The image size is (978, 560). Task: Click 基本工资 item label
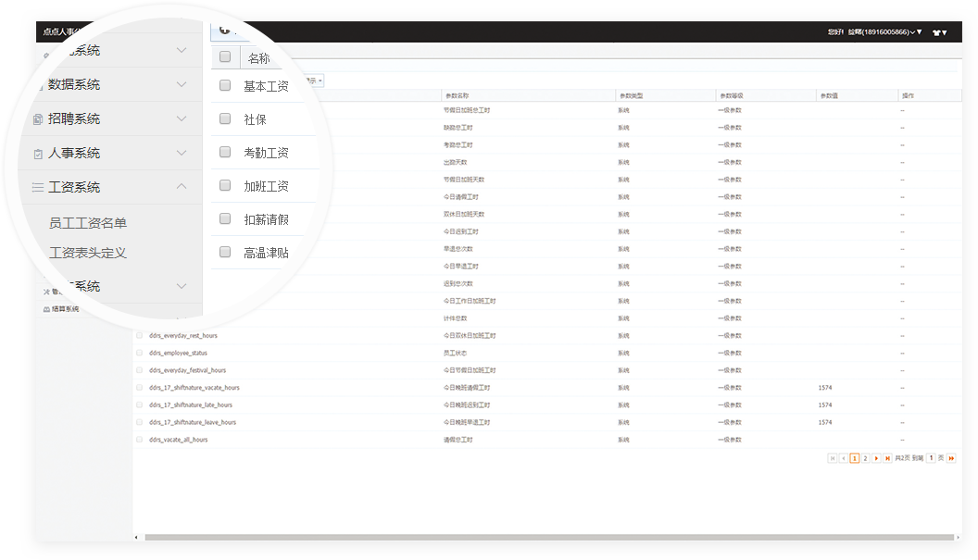(x=267, y=87)
